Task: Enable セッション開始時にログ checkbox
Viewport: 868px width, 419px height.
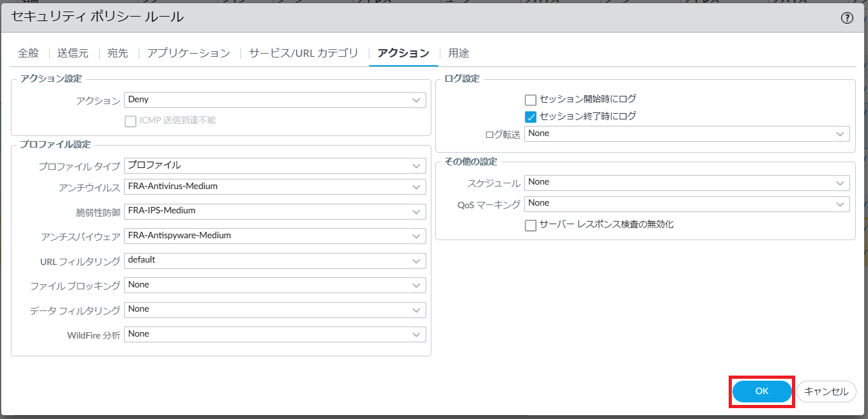Action: click(x=530, y=100)
